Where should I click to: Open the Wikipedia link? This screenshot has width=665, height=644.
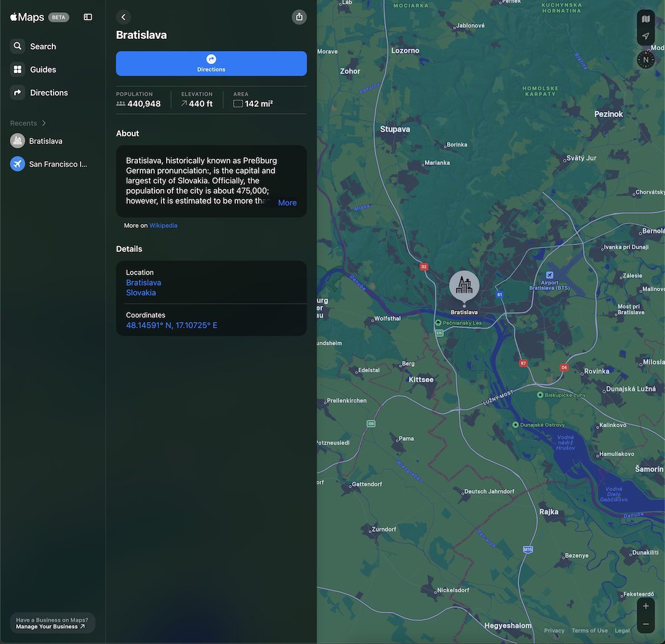163,225
